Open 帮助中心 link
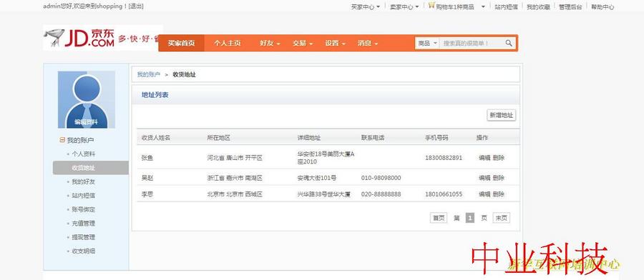This screenshot has width=644, height=280. coord(602,7)
